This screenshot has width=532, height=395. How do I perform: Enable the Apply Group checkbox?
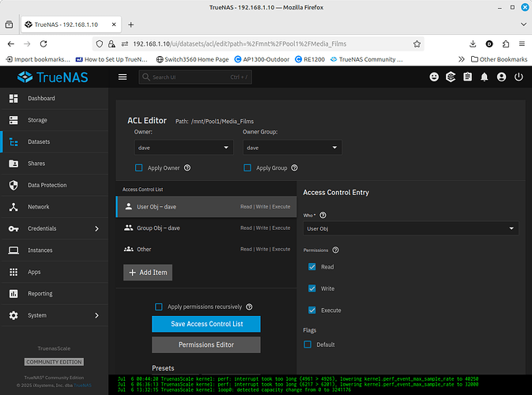point(247,167)
